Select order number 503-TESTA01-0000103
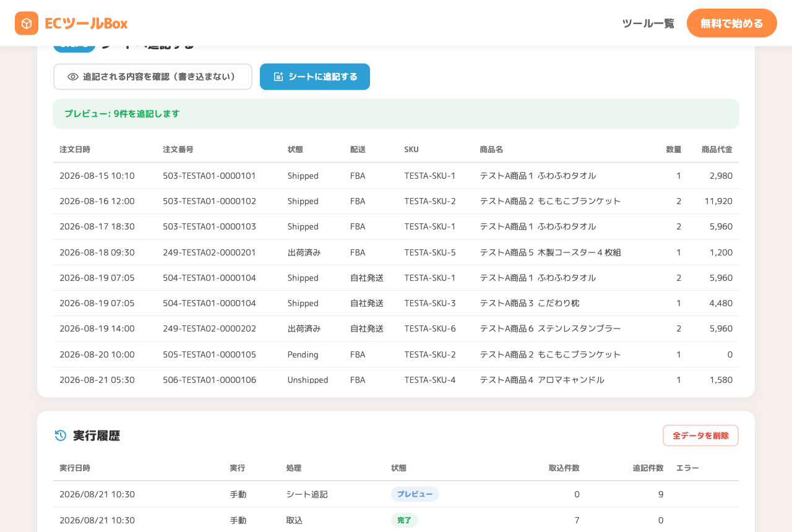 pos(209,226)
